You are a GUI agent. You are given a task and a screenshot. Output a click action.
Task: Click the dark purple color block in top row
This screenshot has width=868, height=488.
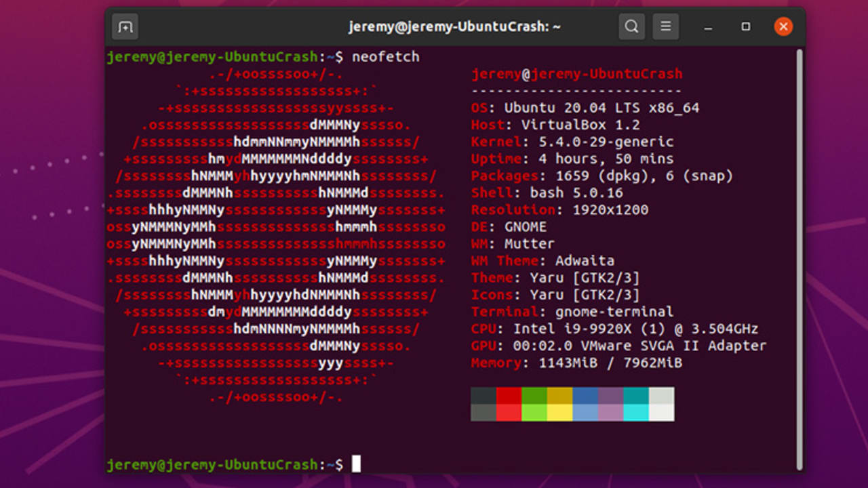[610, 396]
